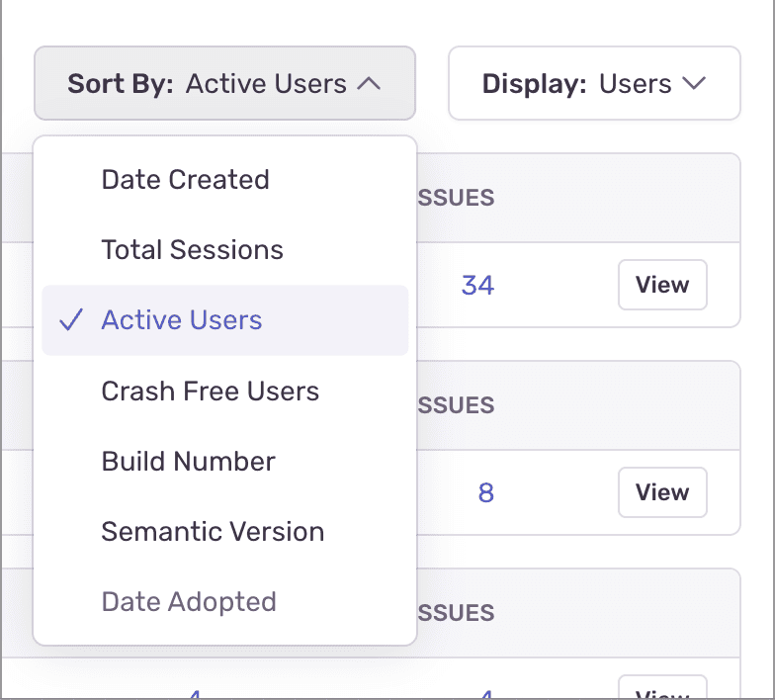Click the issues count link in bottom row

coord(485,694)
